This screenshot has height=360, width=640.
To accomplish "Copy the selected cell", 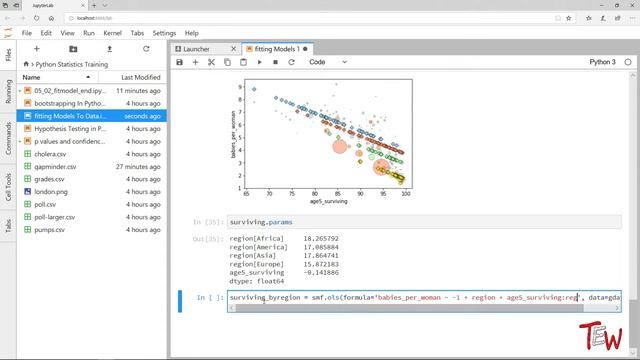I will tap(227, 62).
